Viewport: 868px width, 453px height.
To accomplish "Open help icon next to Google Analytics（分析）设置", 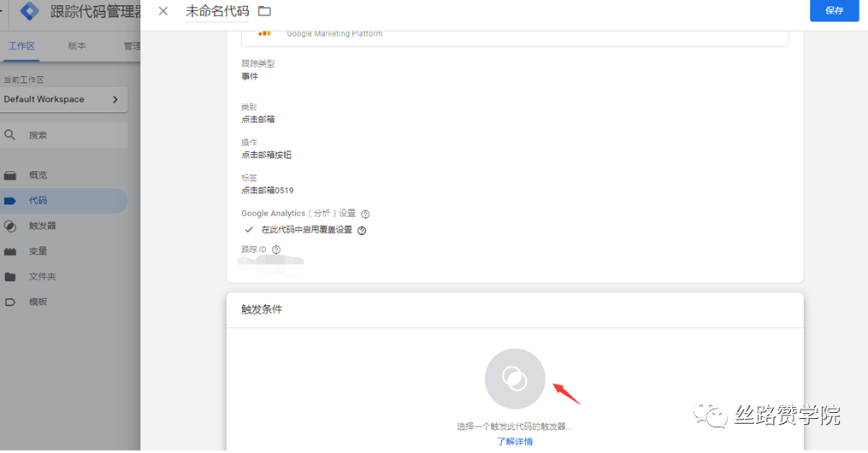I will pyautogui.click(x=365, y=214).
